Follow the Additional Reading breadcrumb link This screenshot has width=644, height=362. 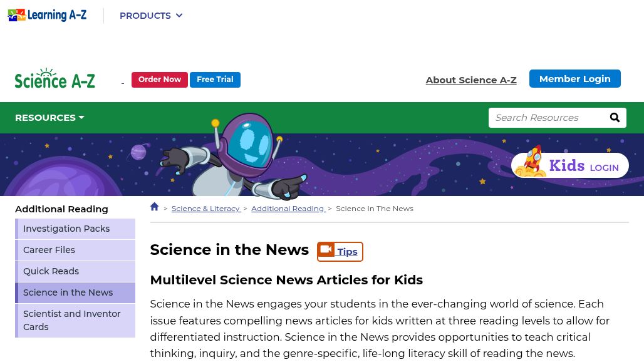click(288, 209)
